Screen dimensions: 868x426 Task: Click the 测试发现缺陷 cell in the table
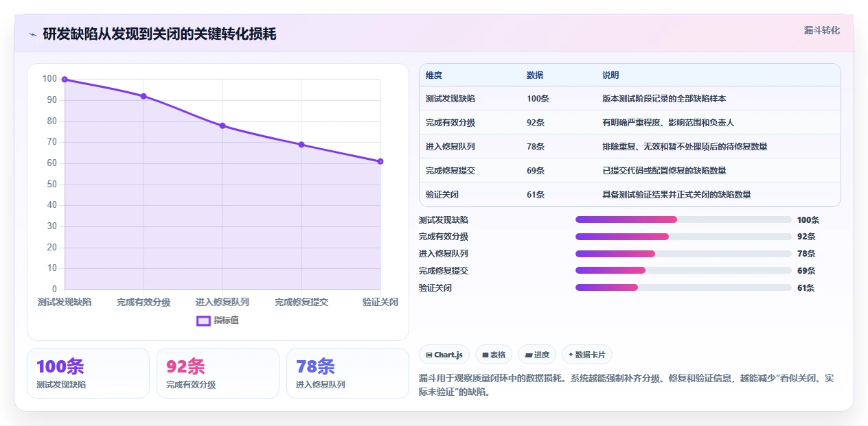pos(450,99)
